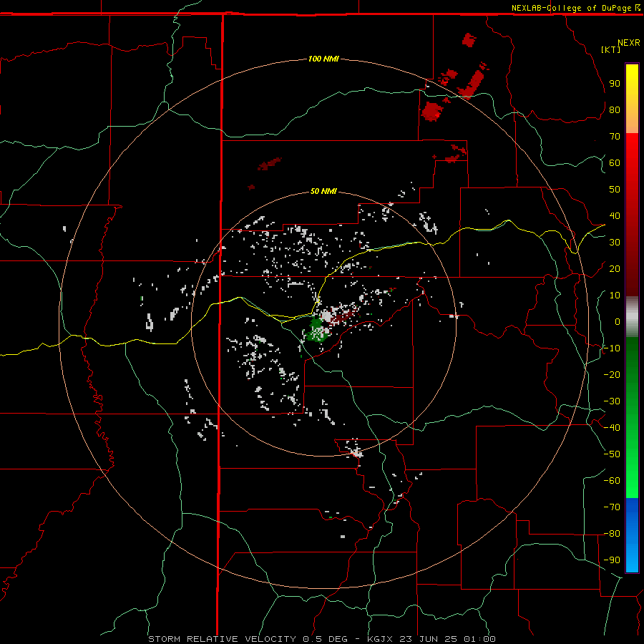Click the 50 NMI range ring label
644x644 pixels.
tap(323, 191)
